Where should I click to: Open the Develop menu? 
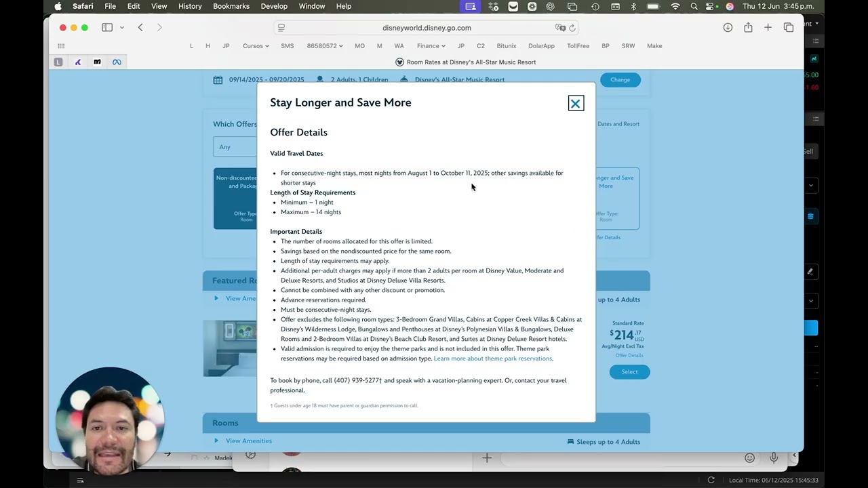[274, 7]
